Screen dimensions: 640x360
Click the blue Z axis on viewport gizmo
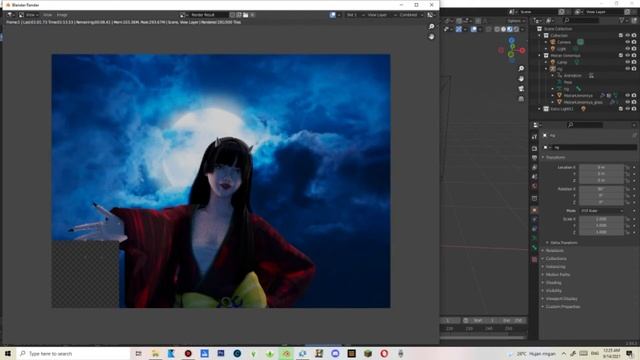coord(511,40)
